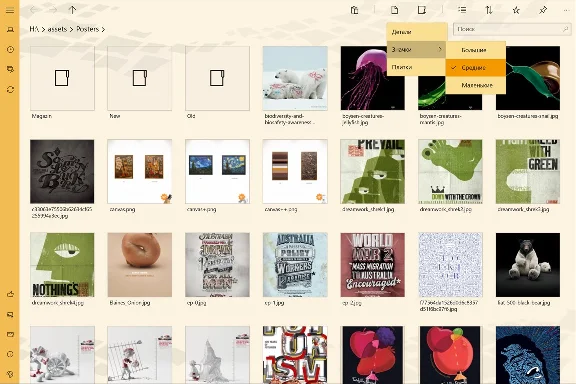576x384 pixels.
Task: Click the forward arrow
Action: [53, 10]
